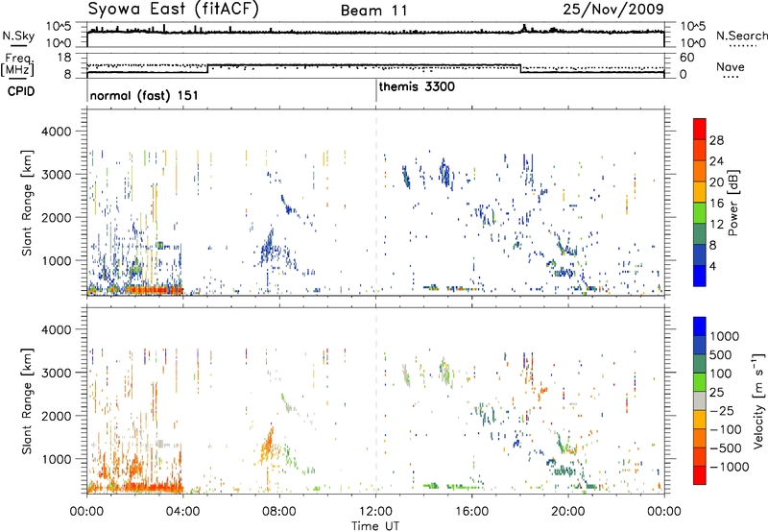Screen dimensions: 768x532
Task: Click the date "25/Nov/2009"
Action: pos(613,10)
